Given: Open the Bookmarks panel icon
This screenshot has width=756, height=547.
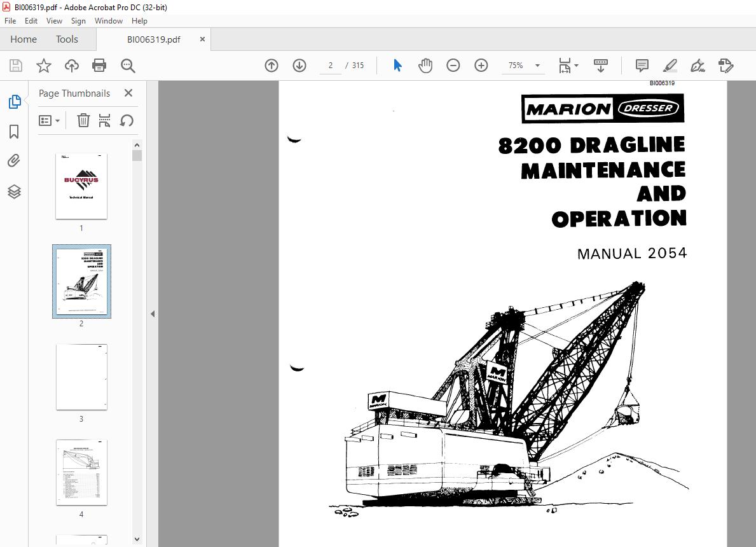Looking at the screenshot, I should pos(14,132).
